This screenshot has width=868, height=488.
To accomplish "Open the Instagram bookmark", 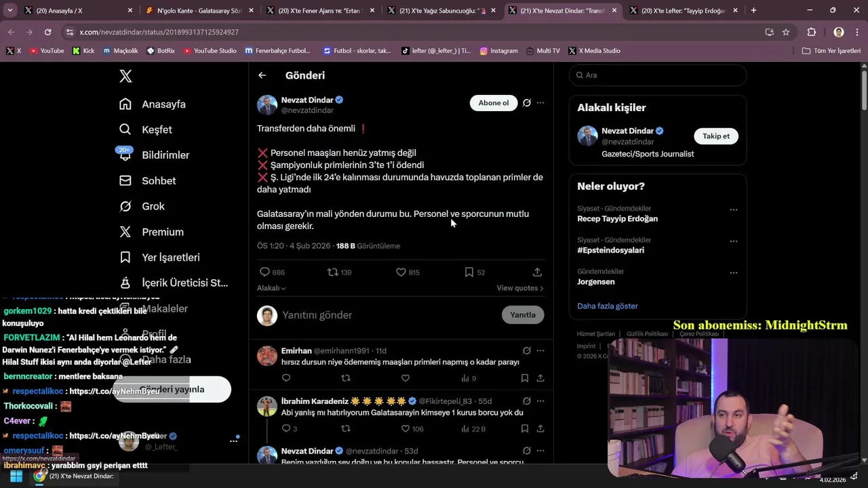I will [x=498, y=51].
